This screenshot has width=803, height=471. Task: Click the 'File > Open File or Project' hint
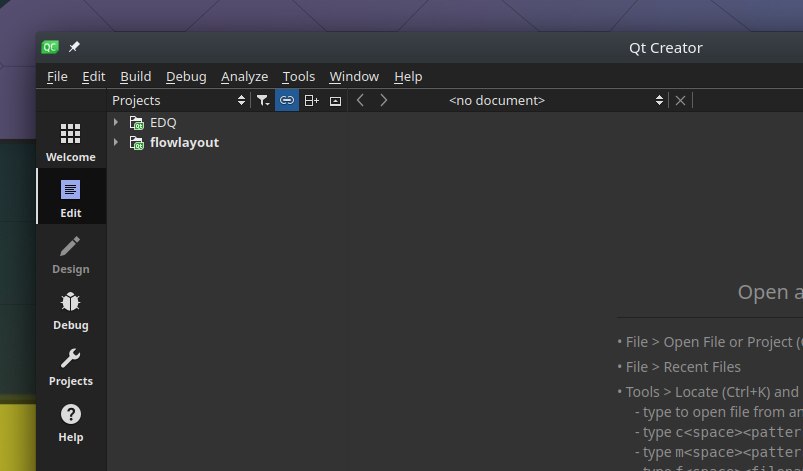click(714, 342)
